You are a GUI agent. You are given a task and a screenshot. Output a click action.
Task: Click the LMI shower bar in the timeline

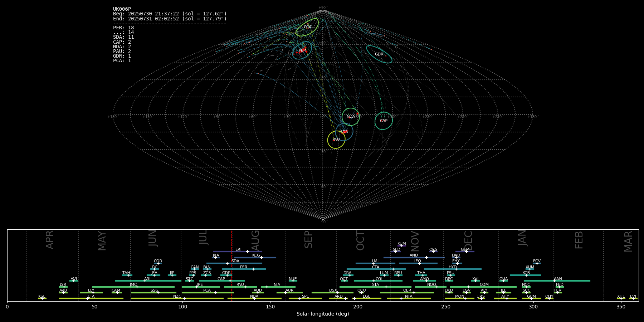[375, 263]
